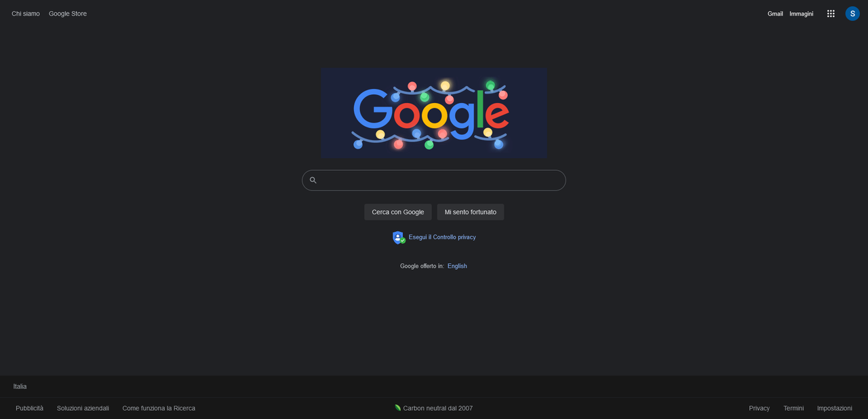
Task: Open Esegui il Controllo privacy link
Action: [x=442, y=237]
